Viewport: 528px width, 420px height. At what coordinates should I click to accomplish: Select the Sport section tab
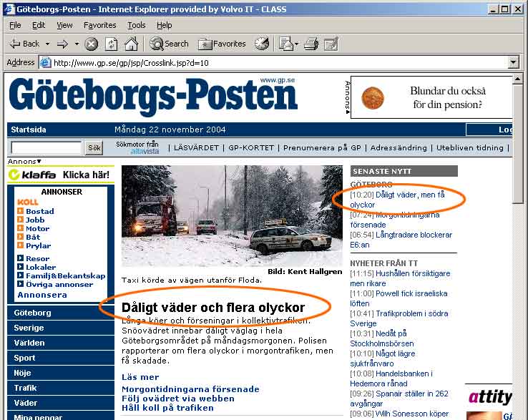pos(61,358)
